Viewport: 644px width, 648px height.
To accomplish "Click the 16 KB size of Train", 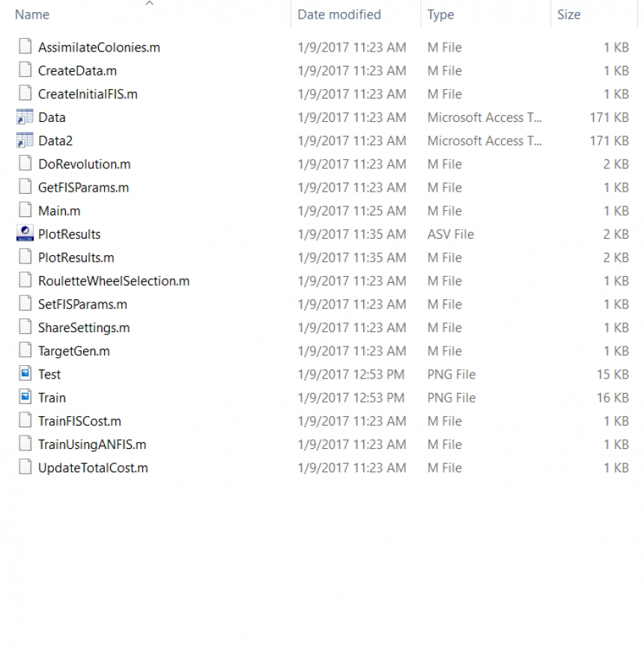I will (x=613, y=397).
